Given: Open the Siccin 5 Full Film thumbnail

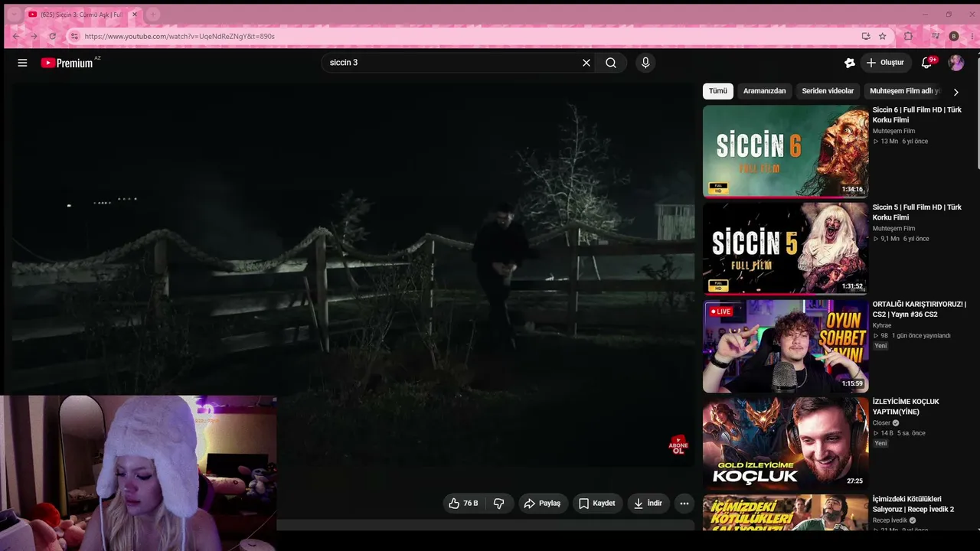Looking at the screenshot, I should pyautogui.click(x=786, y=249).
